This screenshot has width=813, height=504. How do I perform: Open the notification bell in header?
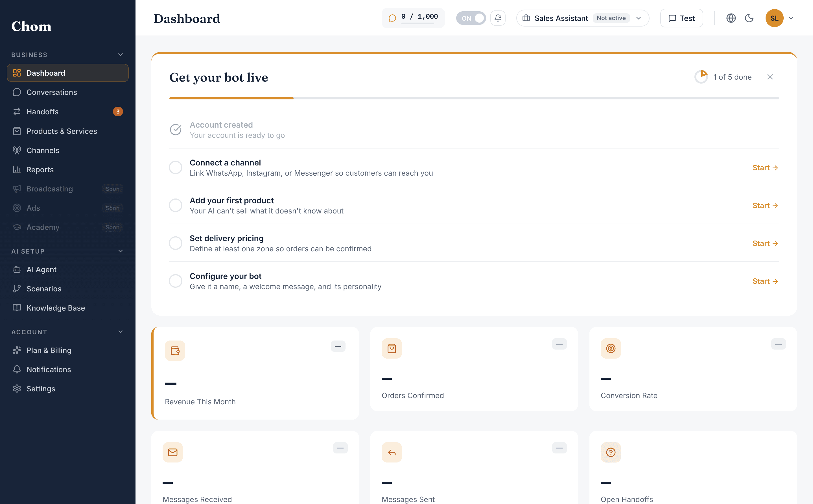point(498,18)
